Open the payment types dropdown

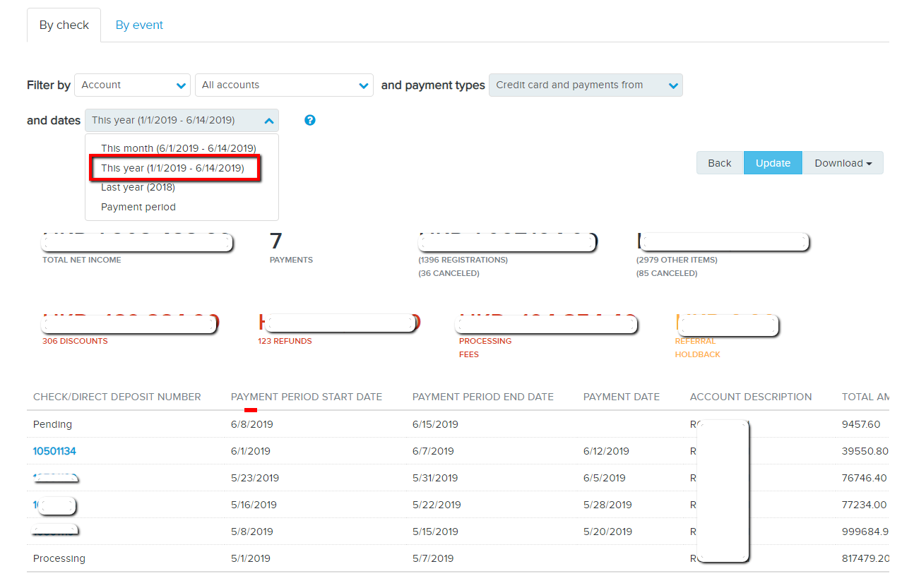(x=585, y=85)
